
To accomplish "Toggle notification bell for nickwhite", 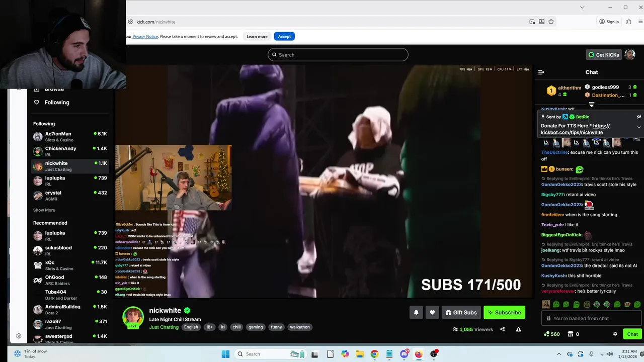I will point(416,312).
